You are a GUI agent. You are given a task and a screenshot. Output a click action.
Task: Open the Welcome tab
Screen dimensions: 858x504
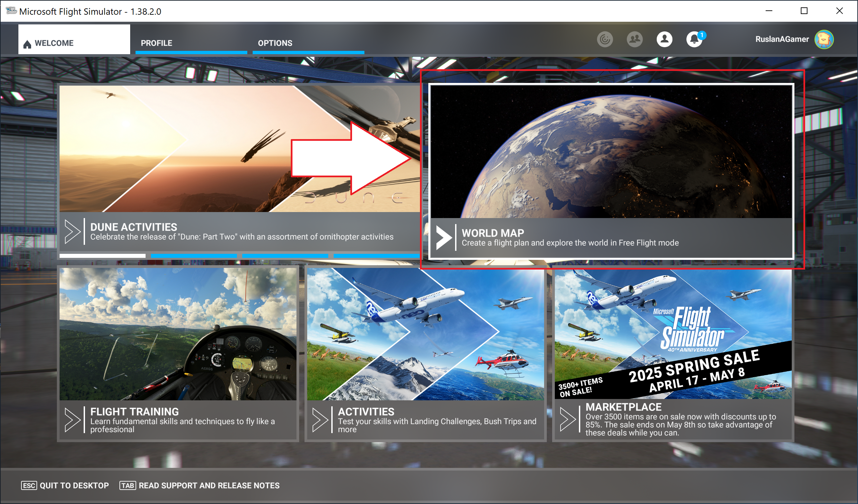pos(74,39)
